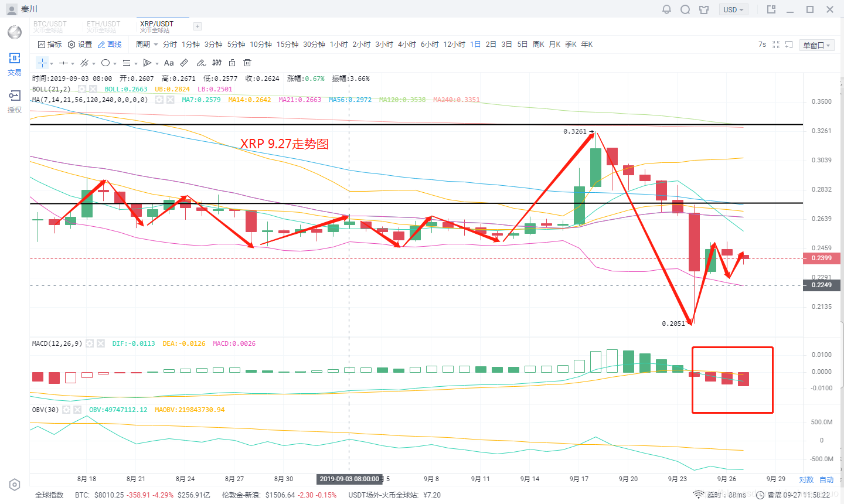Image resolution: width=844 pixels, height=504 pixels.
Task: Select the 12小时 timeframe
Action: tap(454, 45)
